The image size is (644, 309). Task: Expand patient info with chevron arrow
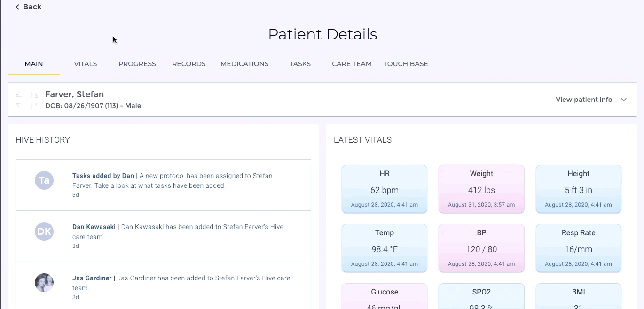(x=624, y=100)
